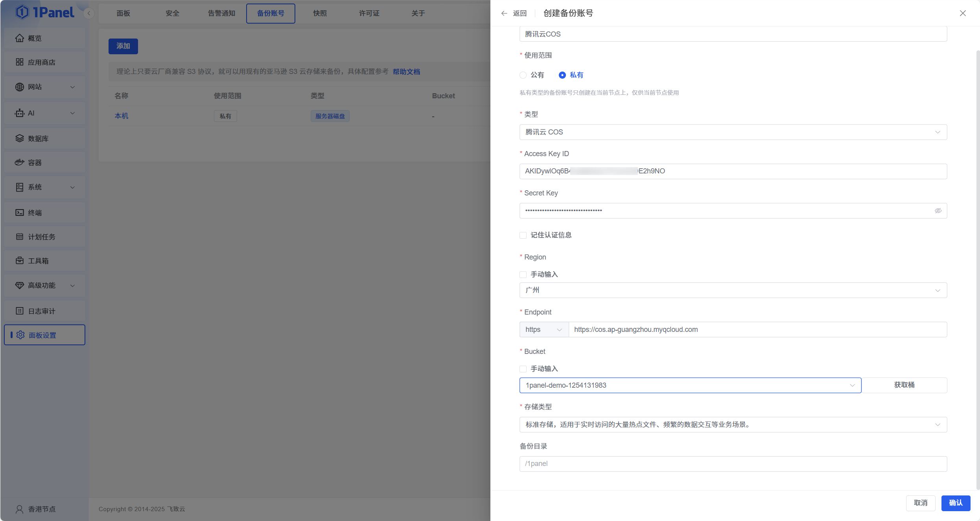The width and height of the screenshot is (980, 521).
Task: Switch to the 面板 tab
Action: pyautogui.click(x=123, y=13)
